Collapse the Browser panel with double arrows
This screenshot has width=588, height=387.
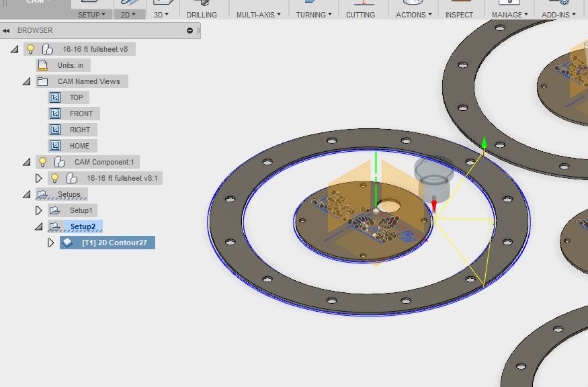tap(8, 30)
